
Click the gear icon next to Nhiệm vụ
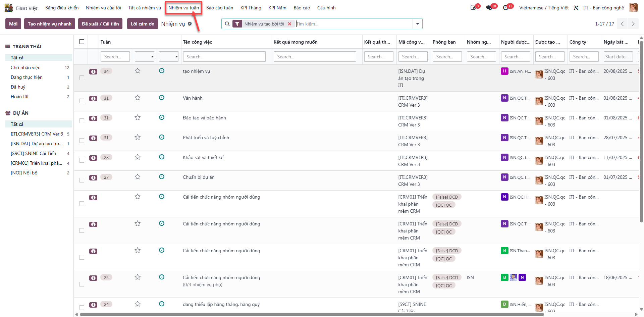click(190, 24)
